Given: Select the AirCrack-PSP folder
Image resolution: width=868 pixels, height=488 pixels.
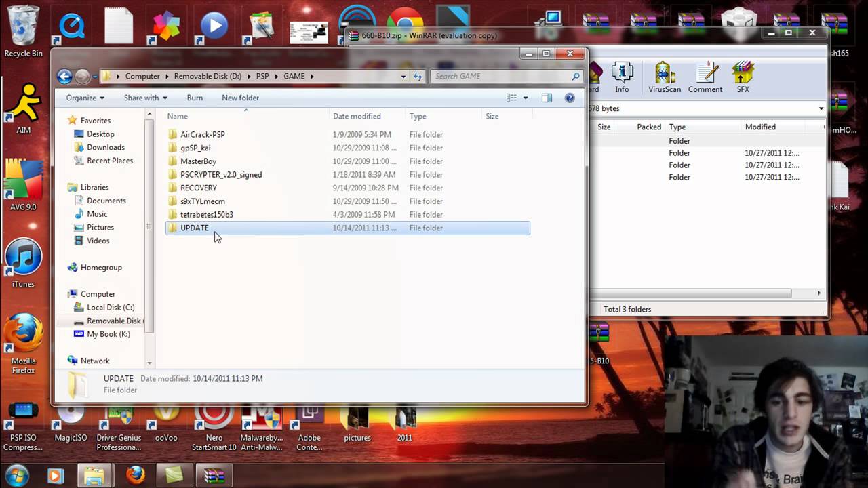Looking at the screenshot, I should [202, 135].
